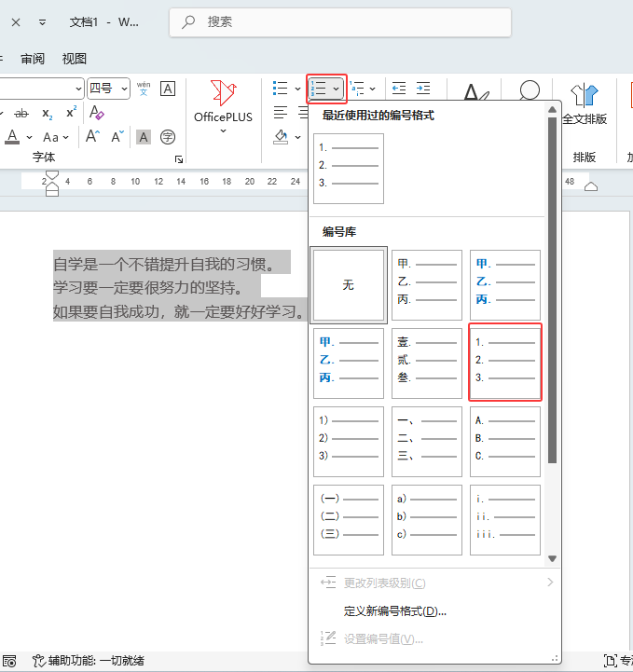The height and width of the screenshot is (672, 633).
Task: Select the 无 numbering option
Action: (349, 285)
